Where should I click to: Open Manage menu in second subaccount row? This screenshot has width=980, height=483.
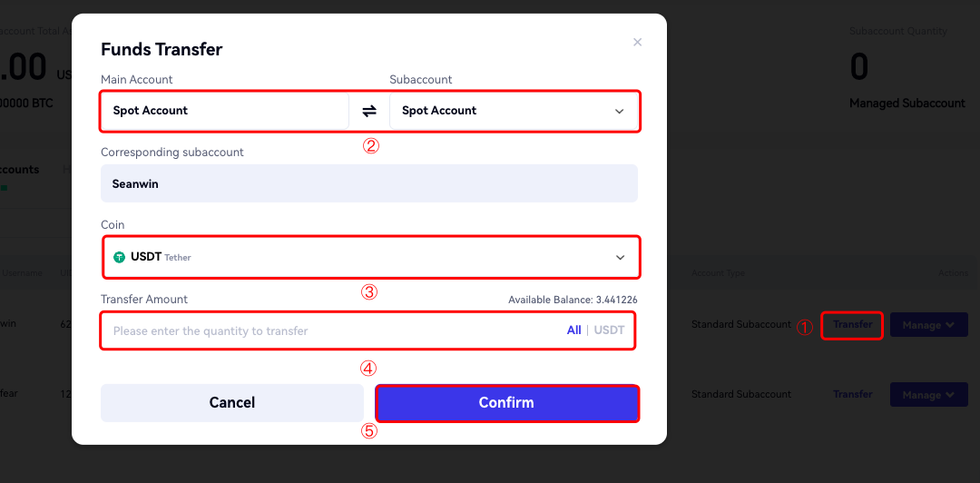click(928, 395)
